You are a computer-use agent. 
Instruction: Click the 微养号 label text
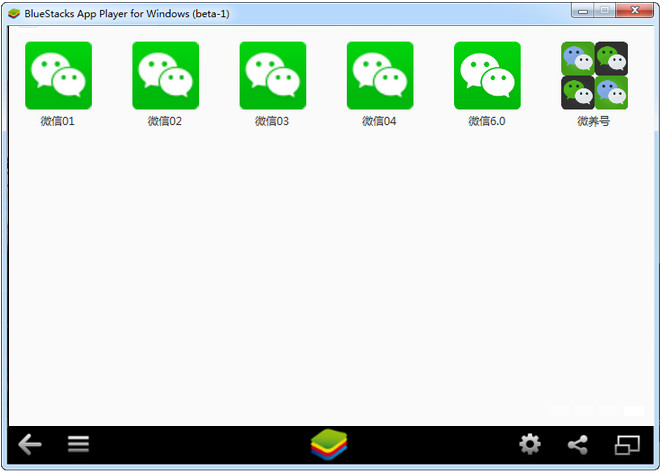point(593,121)
